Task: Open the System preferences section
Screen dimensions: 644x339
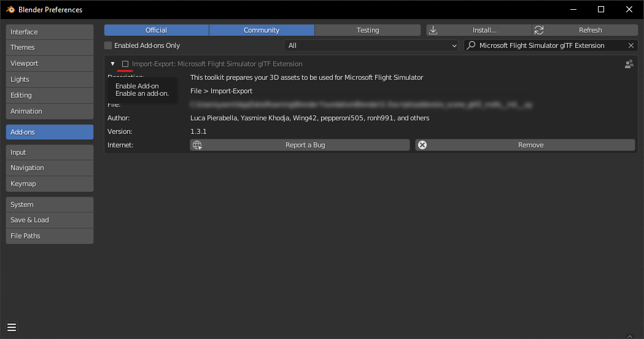Action: [50, 205]
